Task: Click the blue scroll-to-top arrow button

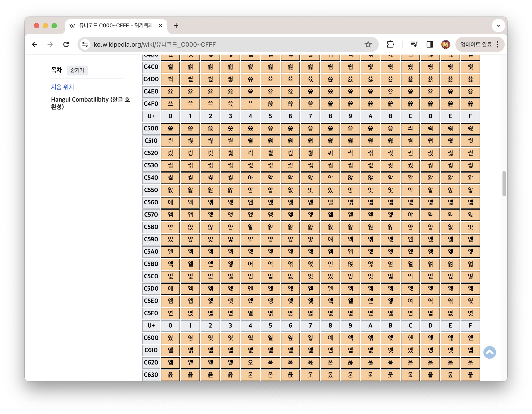Action: (490, 352)
